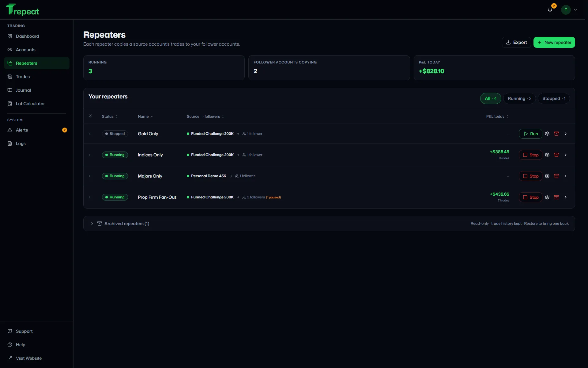Open Alerts in sidebar

click(36, 130)
